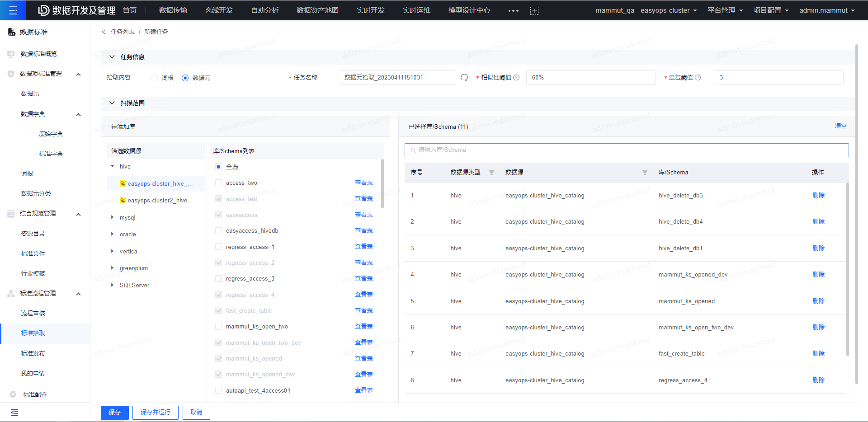Viewport: 868px width, 422px height.
Task: Collapse the 数据字典 sidebar group
Action: tap(78, 114)
